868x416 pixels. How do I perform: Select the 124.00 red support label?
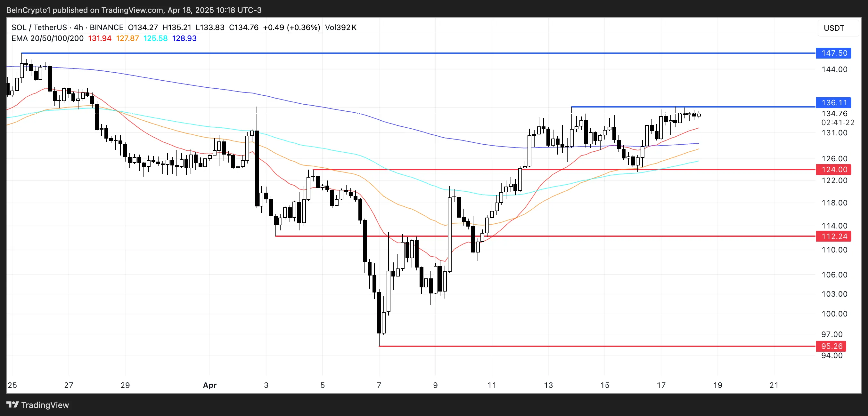[x=834, y=170]
